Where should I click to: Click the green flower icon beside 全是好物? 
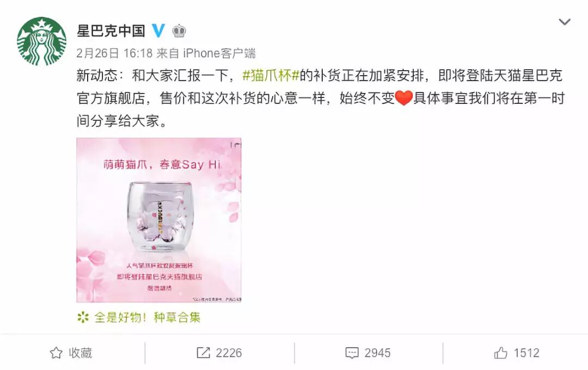(83, 318)
